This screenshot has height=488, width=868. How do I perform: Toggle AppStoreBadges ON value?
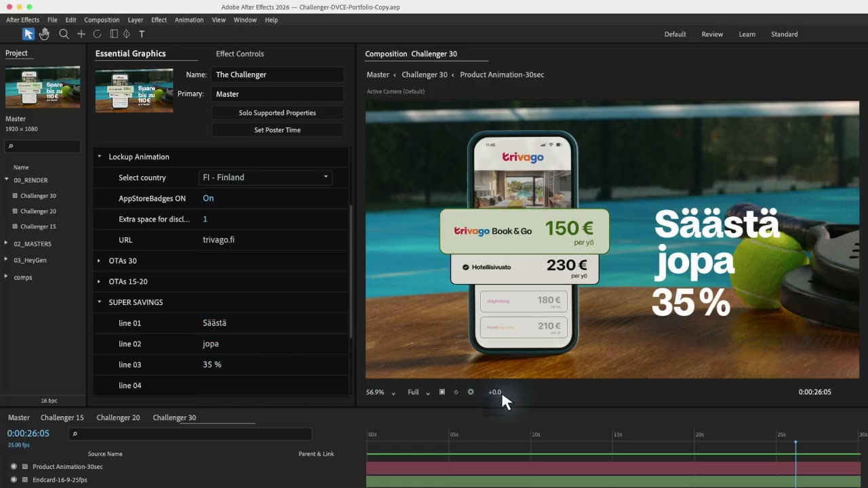(208, 199)
